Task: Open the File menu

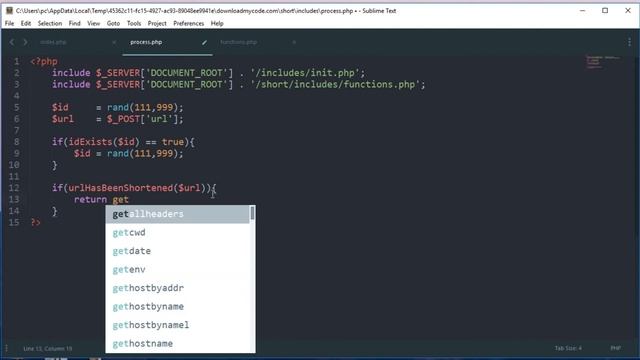Action: (x=9, y=23)
